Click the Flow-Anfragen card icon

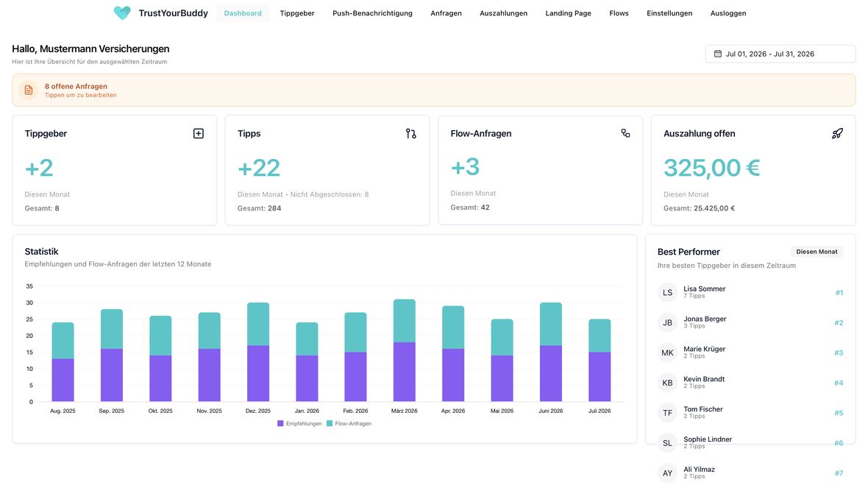pos(625,133)
